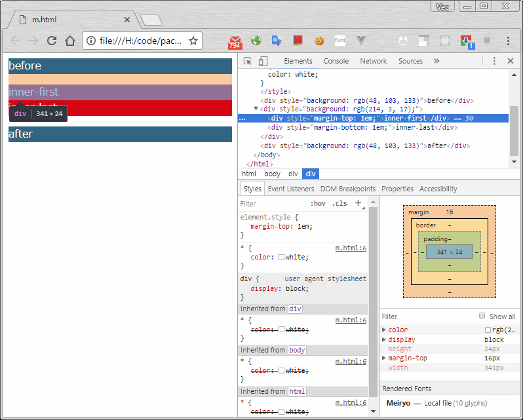Activate the inspect element picker icon
The image size is (523, 420).
point(248,61)
